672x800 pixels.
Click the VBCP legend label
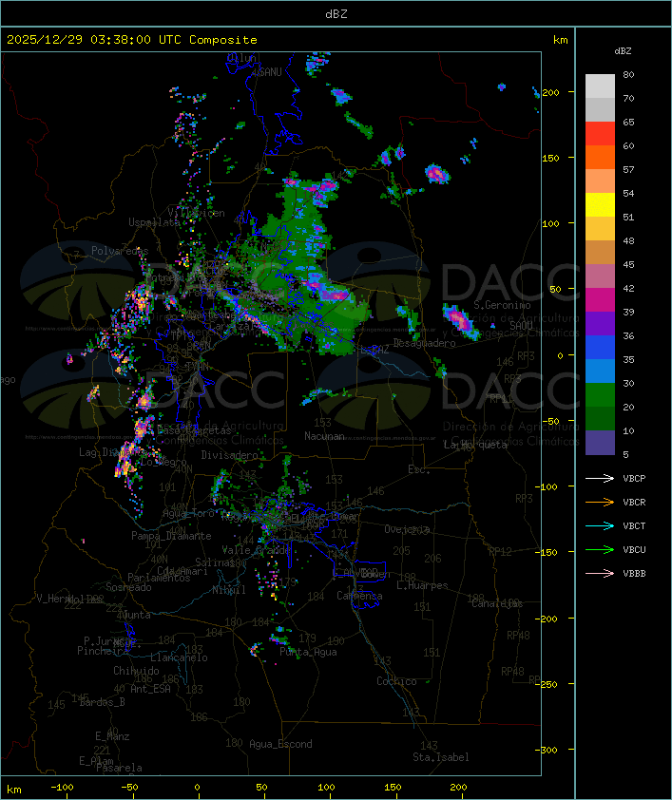coord(634,478)
